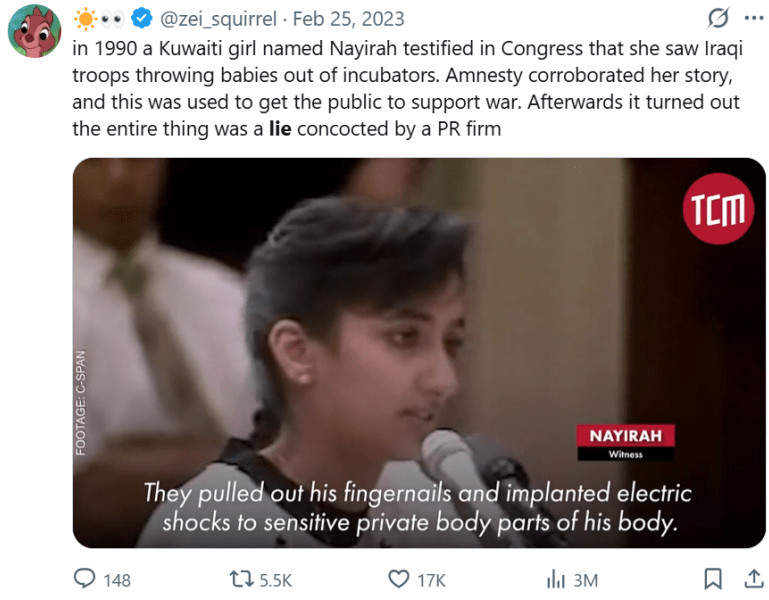The height and width of the screenshot is (600, 769).
Task: Click the 3M views count
Action: click(586, 580)
